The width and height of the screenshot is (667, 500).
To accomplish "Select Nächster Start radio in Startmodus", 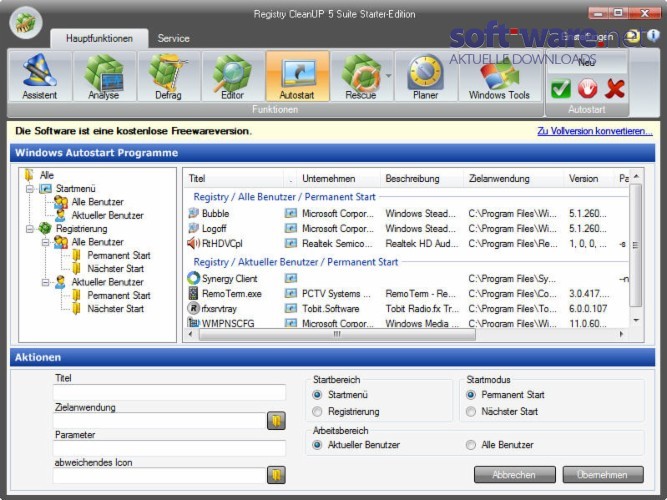I will pos(470,411).
